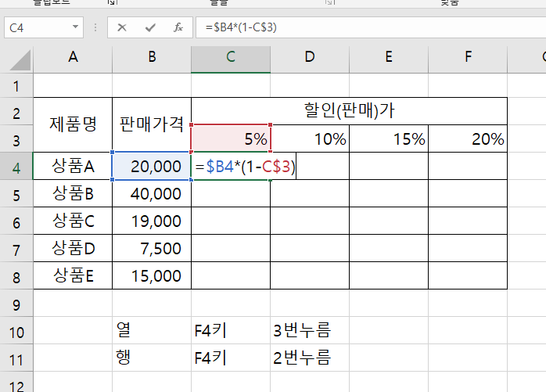Click the 판매가격 header cell
This screenshot has width=546, height=392.
point(152,124)
